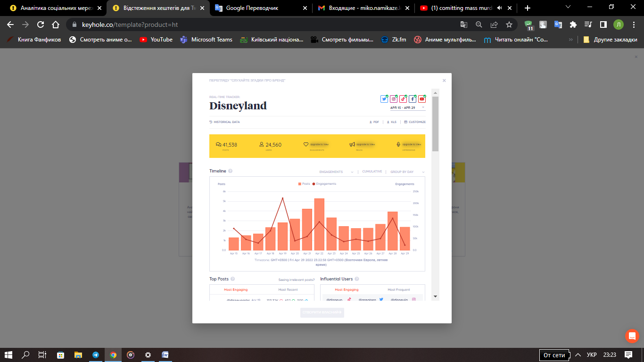The width and height of the screenshot is (644, 362).
Task: Open the media controls icon in toolbar
Action: [x=588, y=25]
